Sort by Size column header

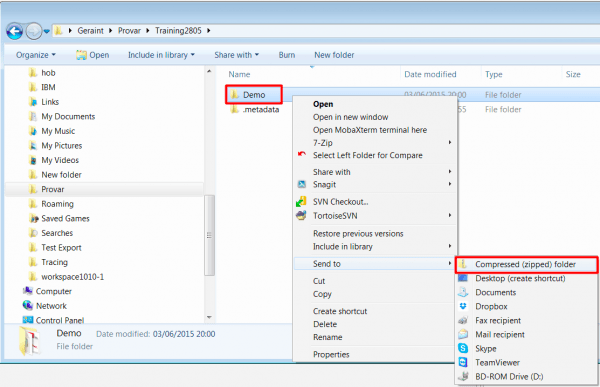573,74
